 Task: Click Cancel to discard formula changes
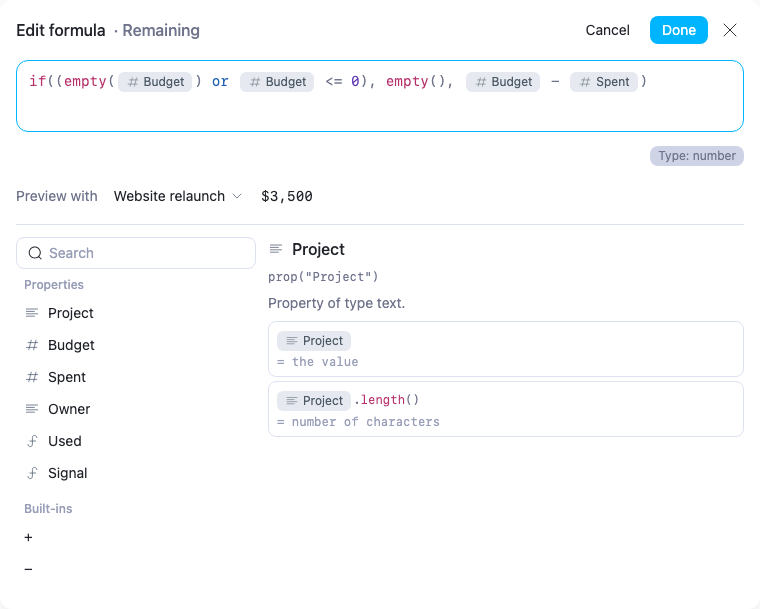click(607, 30)
